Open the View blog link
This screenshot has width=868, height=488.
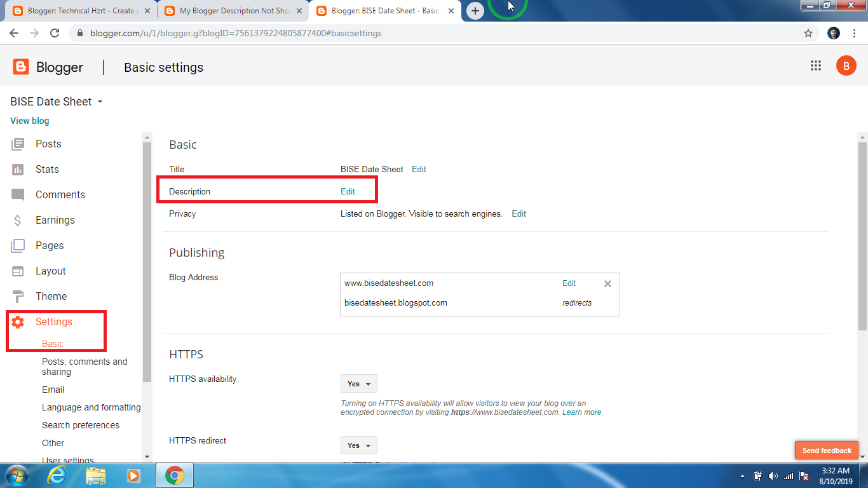30,121
